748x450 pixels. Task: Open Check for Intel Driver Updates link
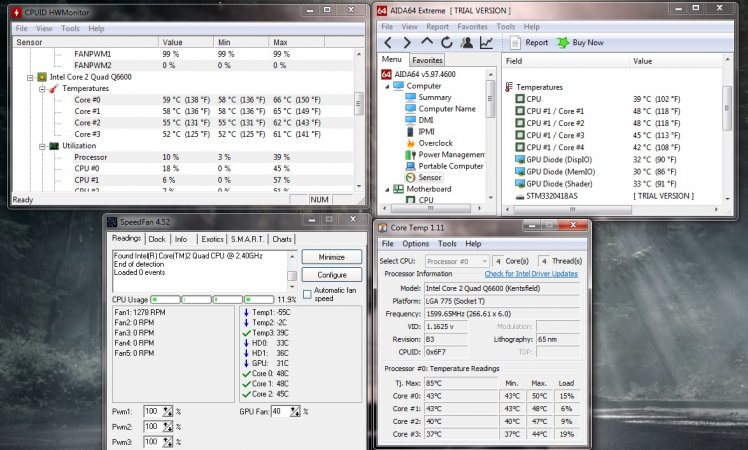coord(531,274)
